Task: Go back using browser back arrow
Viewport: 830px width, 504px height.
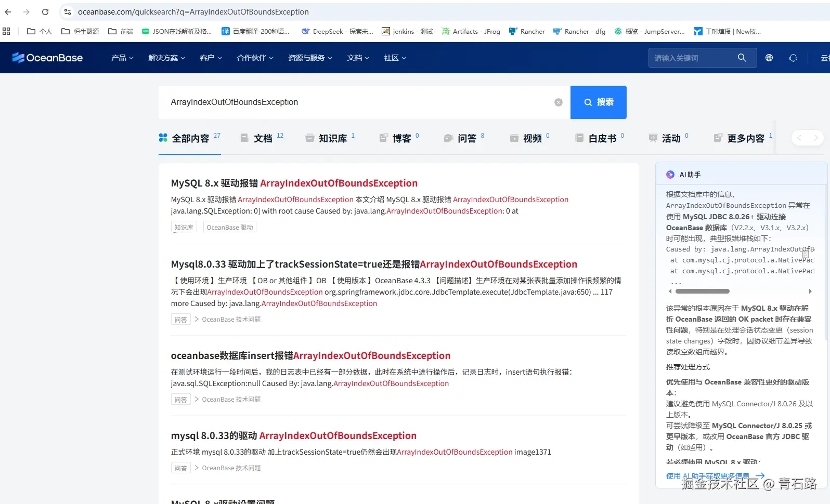Action: tap(8, 11)
